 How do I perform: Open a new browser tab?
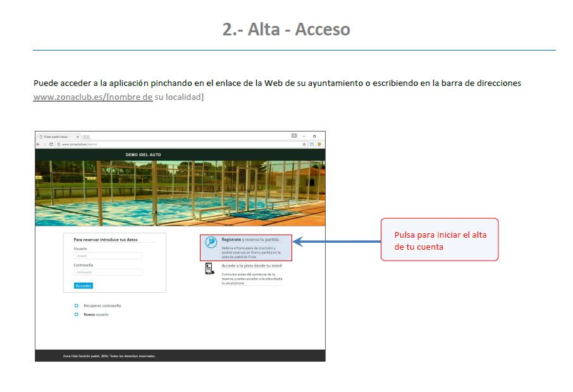click(86, 137)
